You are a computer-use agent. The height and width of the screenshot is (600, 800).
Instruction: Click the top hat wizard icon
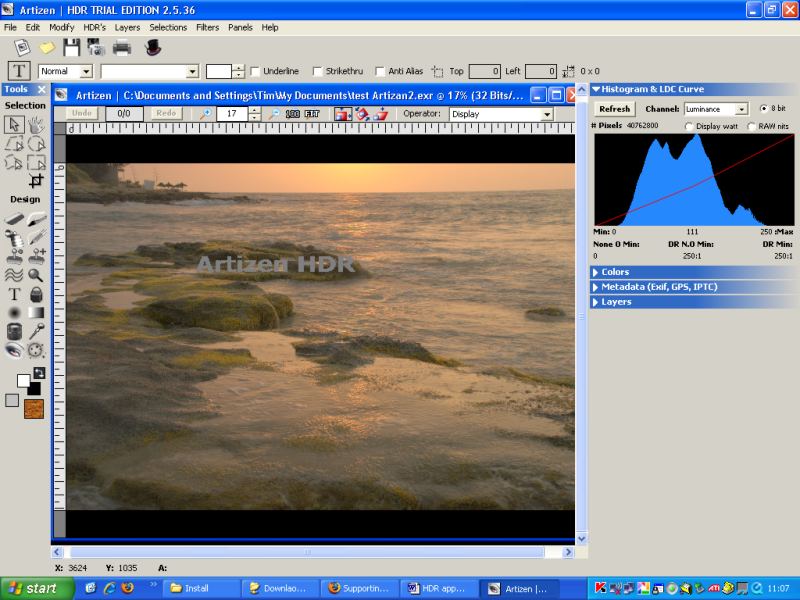coord(153,47)
